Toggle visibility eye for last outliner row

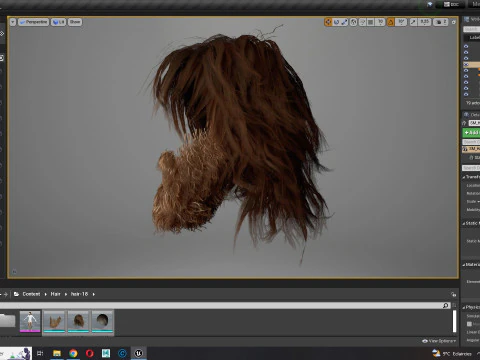coord(466,94)
